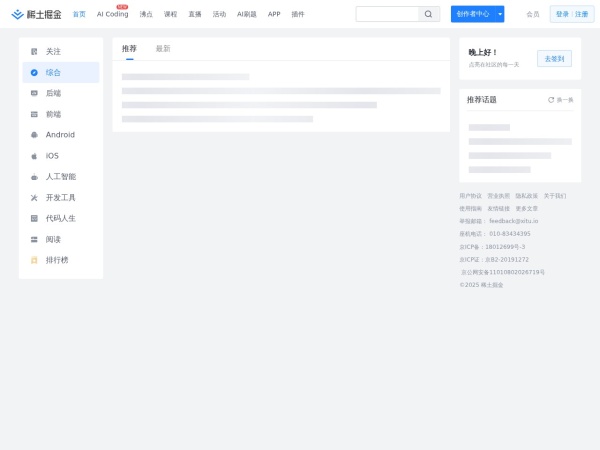Click the Android robot icon
Screen dimensions: 600x450
pyautogui.click(x=34, y=135)
